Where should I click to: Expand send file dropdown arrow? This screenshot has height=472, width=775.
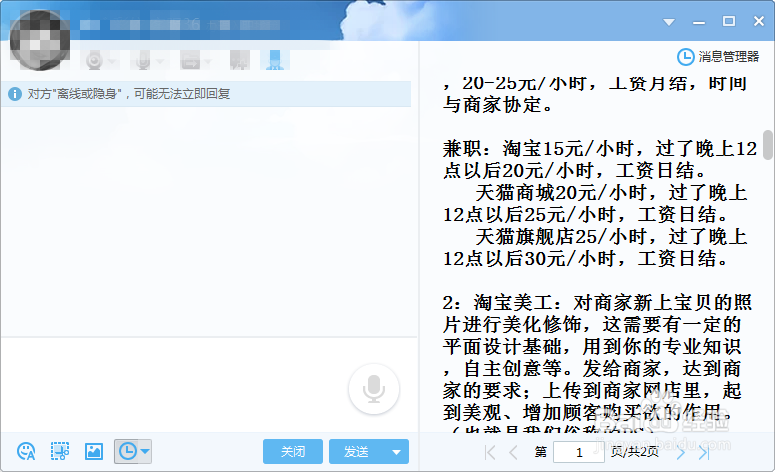coord(208,61)
